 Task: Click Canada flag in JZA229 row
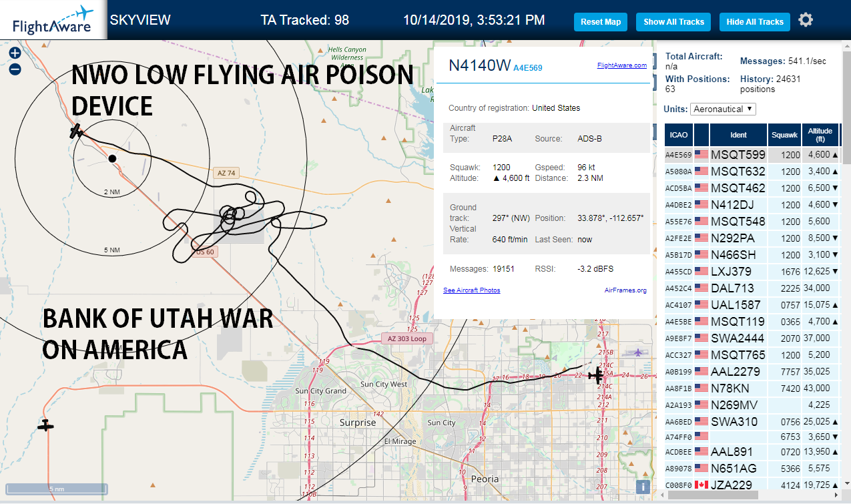[701, 485]
